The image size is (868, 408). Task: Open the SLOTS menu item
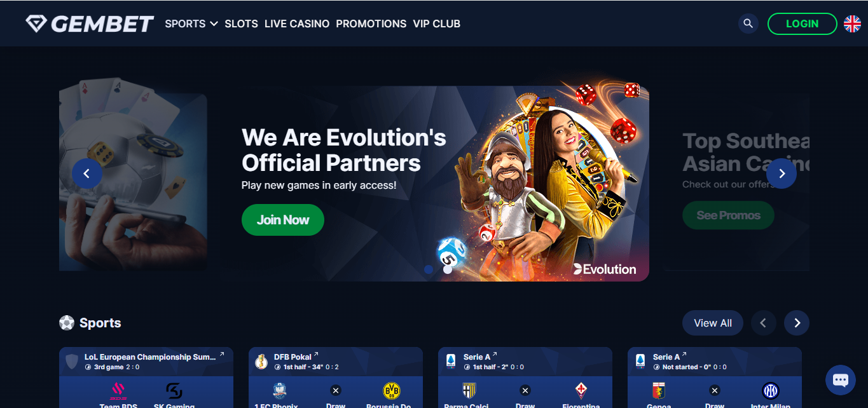[x=241, y=24]
